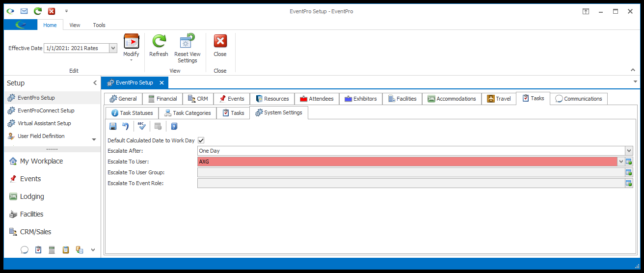Viewport: 644px width, 273px height.
Task: Toggle Default Calculated Date to Work Day checkbox
Action: pyautogui.click(x=201, y=140)
